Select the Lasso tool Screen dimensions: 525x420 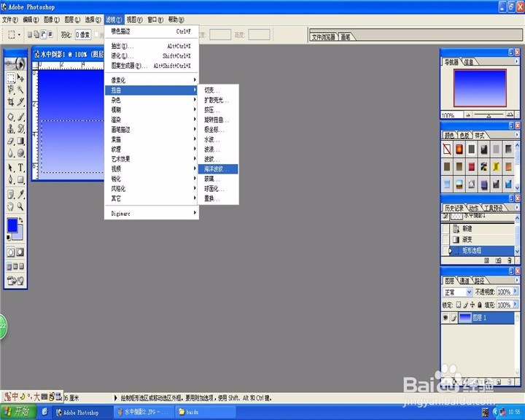point(11,90)
